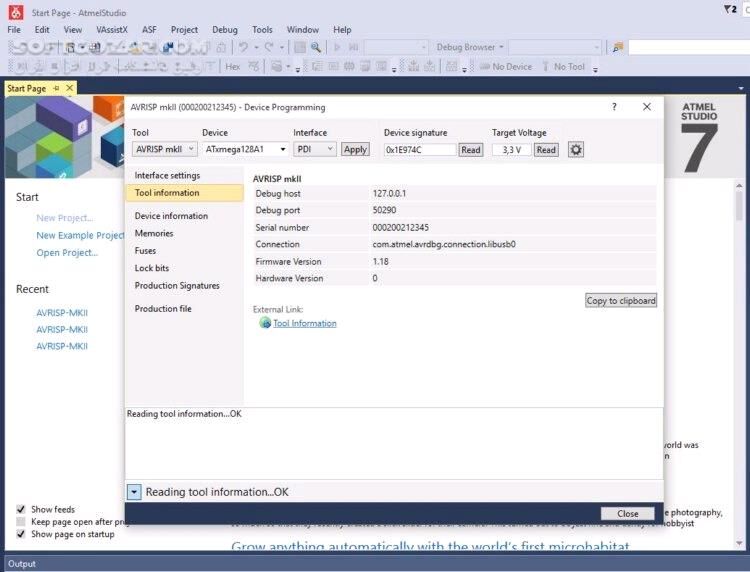Viewport: 750px width, 572px height.
Task: Click the gear settings icon beside Target Voltage
Action: click(576, 150)
